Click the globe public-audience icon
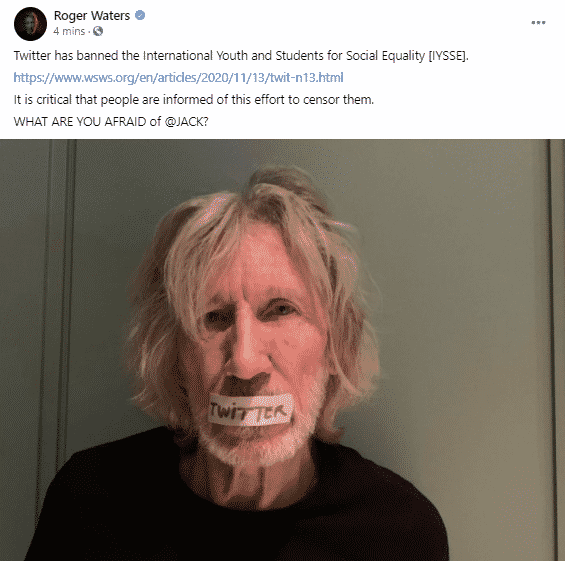 click(98, 31)
